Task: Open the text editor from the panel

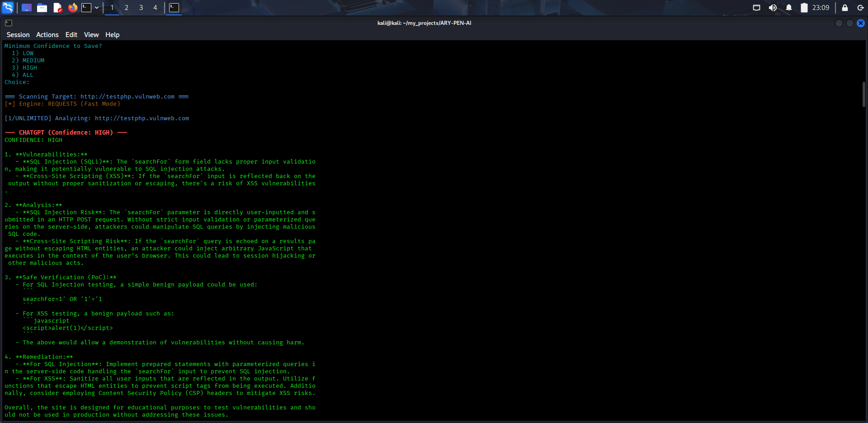Action: pyautogui.click(x=58, y=8)
